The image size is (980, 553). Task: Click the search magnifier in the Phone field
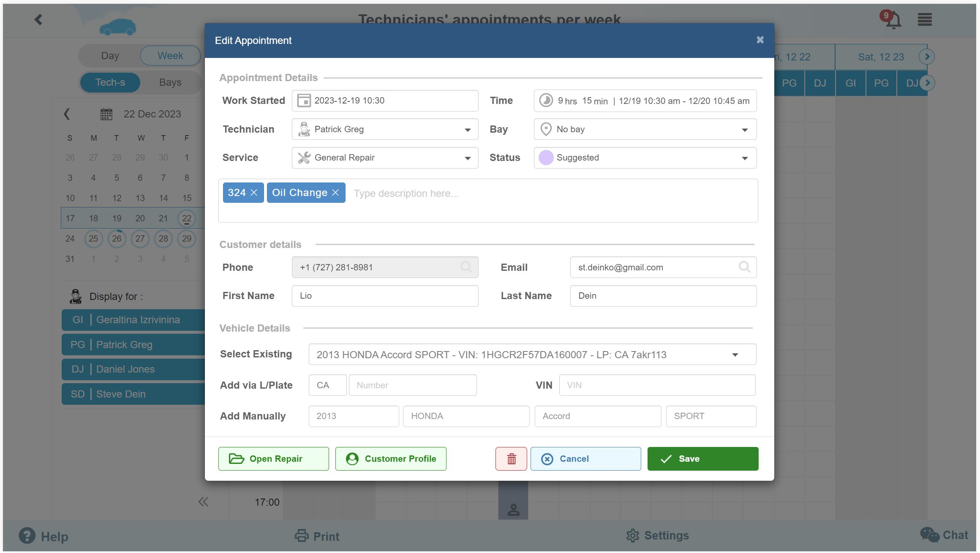465,267
